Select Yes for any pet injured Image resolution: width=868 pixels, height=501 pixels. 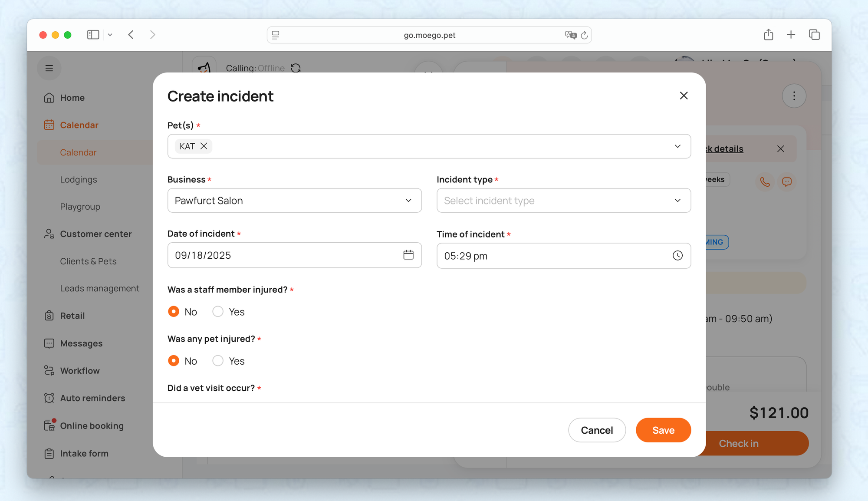coord(218,361)
